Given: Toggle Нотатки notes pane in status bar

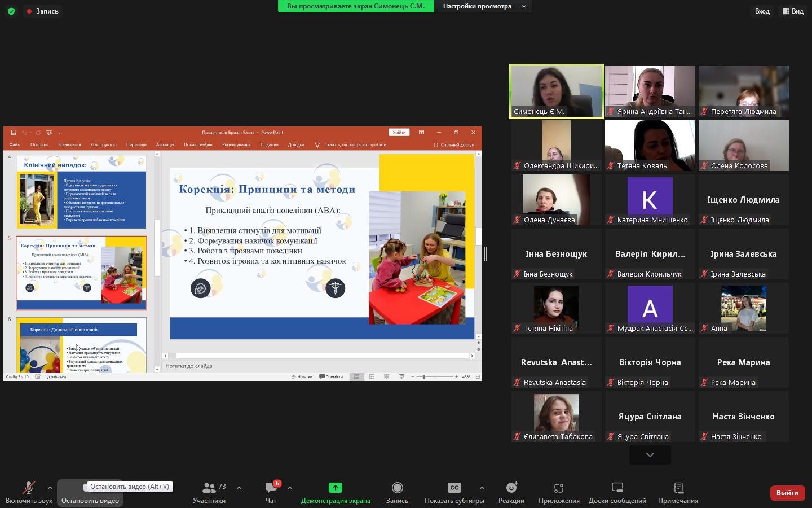Looking at the screenshot, I should coord(302,376).
